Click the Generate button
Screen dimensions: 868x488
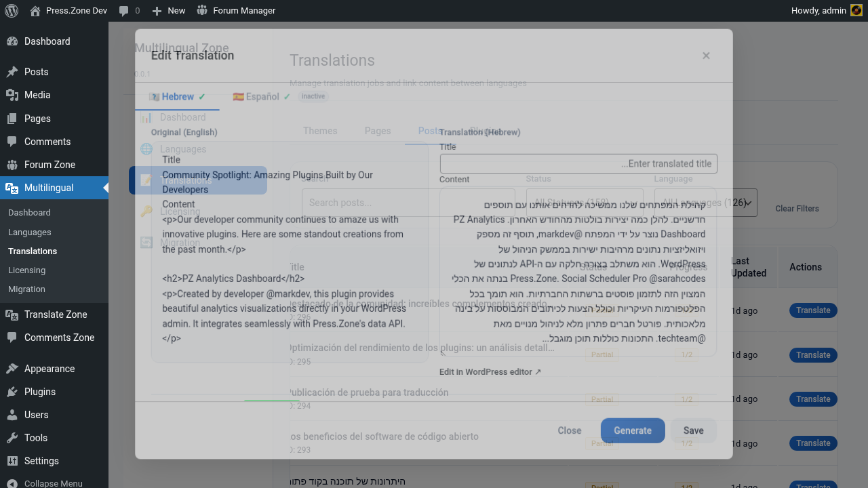click(633, 430)
